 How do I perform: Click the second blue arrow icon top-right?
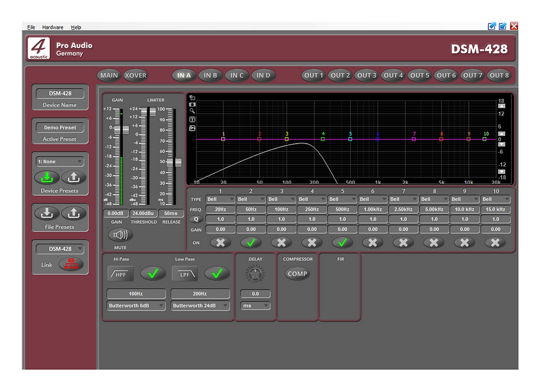(503, 27)
